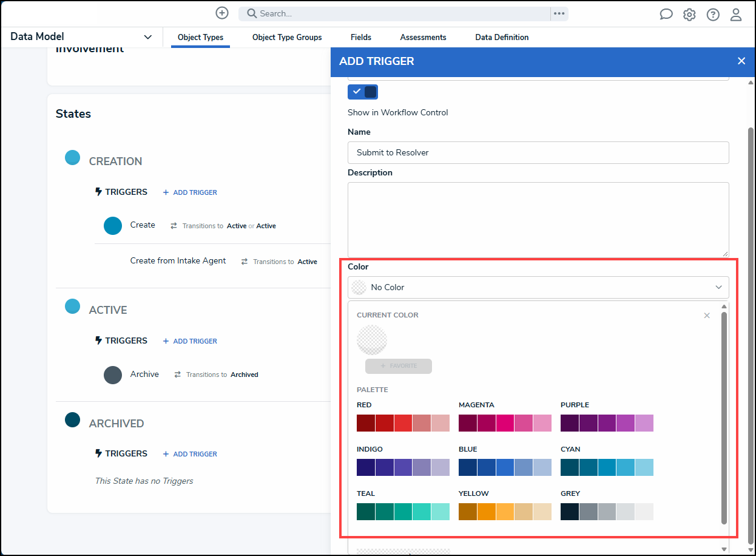Click the plus circle quick-add icon
Screen dimensions: 756x556
click(x=222, y=13)
